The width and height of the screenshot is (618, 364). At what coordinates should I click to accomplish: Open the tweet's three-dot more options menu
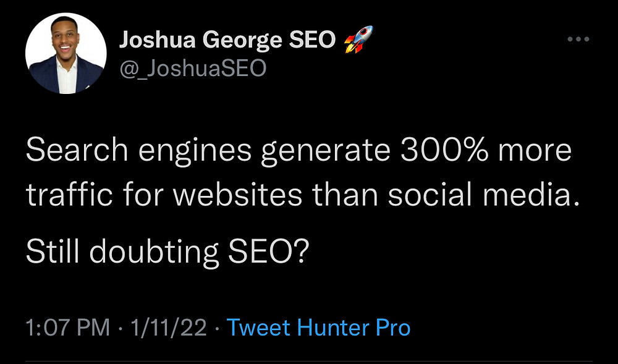[x=578, y=39]
